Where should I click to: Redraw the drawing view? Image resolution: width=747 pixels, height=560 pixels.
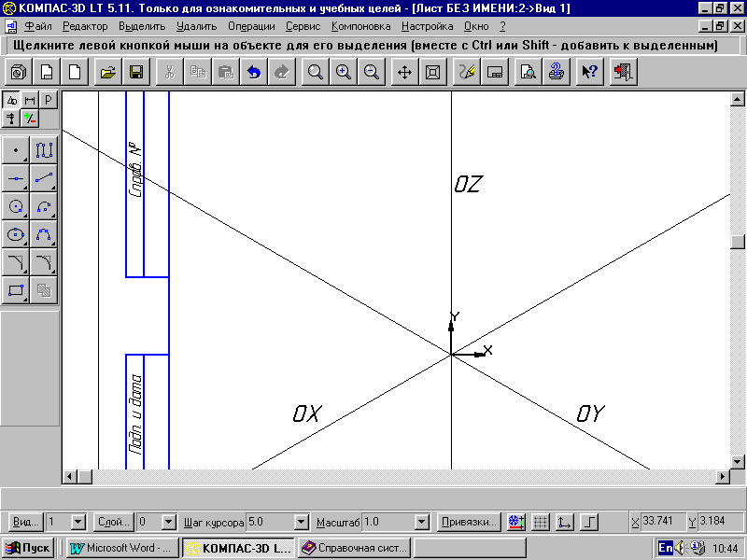(x=466, y=72)
